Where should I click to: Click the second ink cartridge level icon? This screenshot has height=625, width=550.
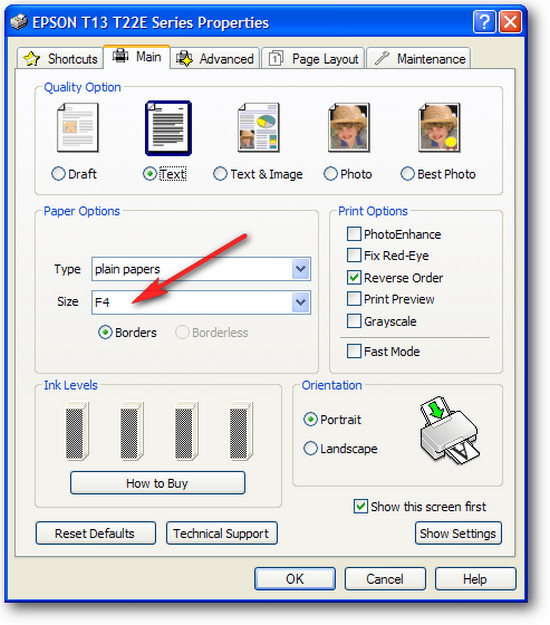tap(132, 431)
